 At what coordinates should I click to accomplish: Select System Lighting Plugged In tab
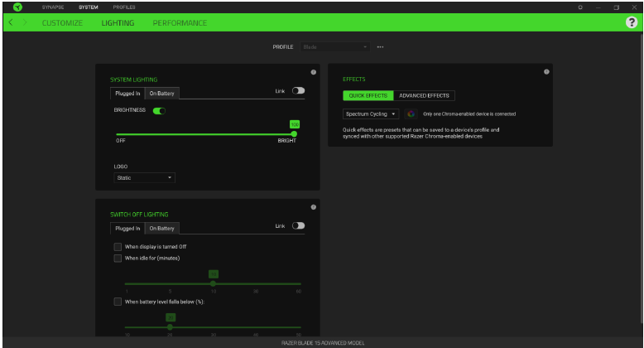(127, 94)
